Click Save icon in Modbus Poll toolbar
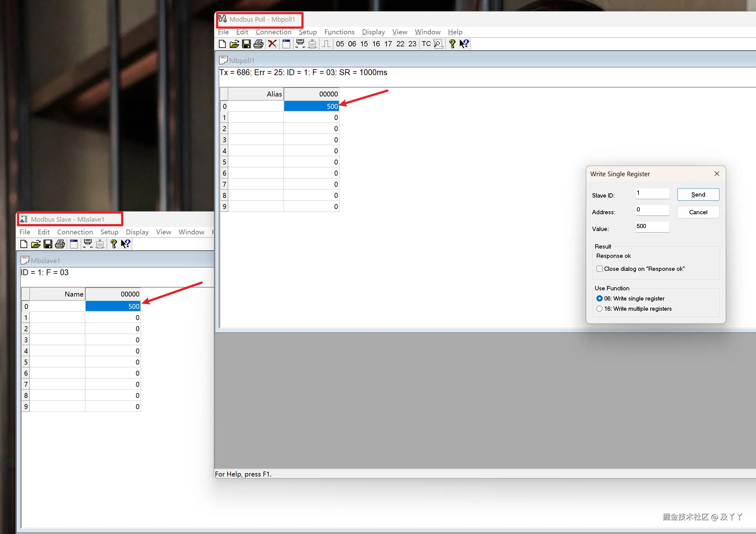756x534 pixels. pyautogui.click(x=246, y=44)
